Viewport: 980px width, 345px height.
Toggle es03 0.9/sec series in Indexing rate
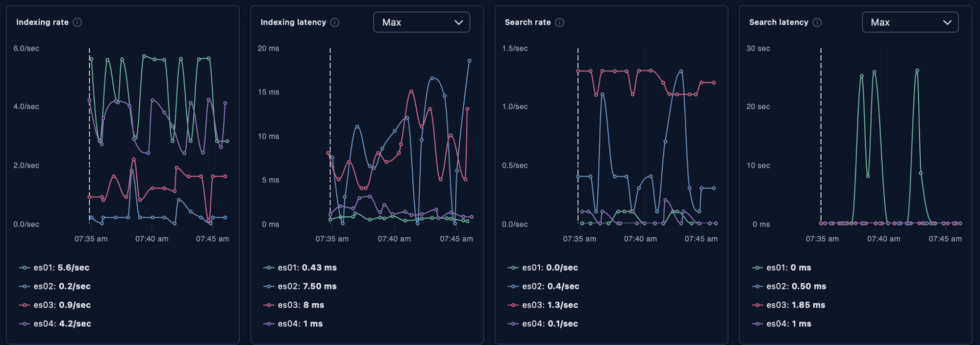tap(55, 305)
